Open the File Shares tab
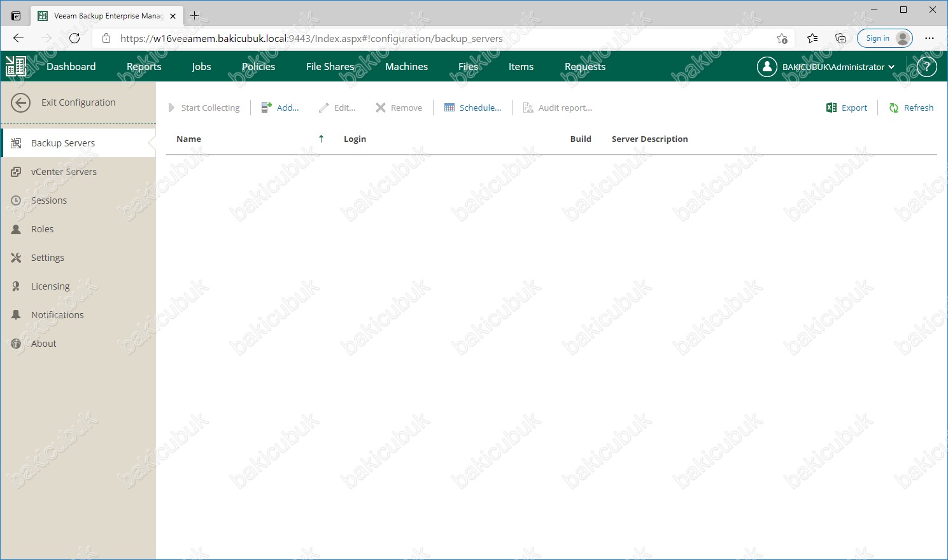 coord(330,66)
